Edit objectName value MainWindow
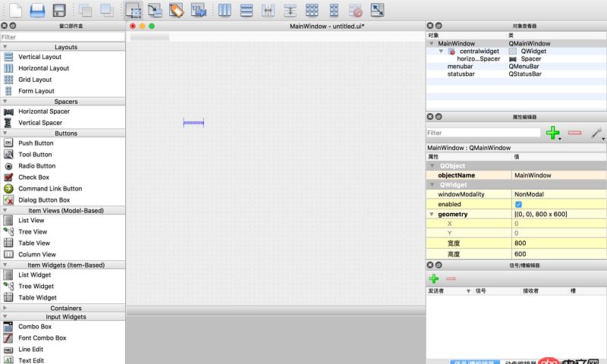607x364 pixels. tap(559, 175)
